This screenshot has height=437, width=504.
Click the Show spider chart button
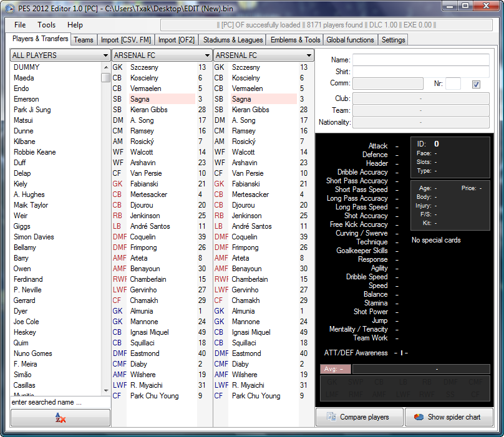(x=449, y=417)
